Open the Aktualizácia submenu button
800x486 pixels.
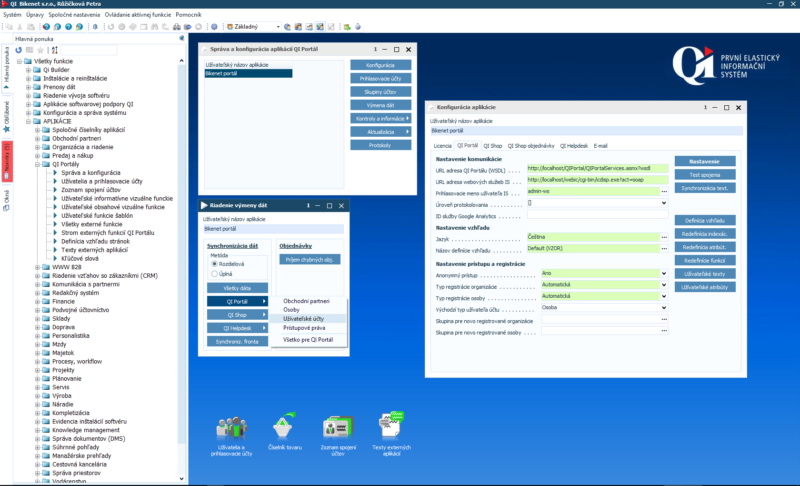click(x=381, y=132)
